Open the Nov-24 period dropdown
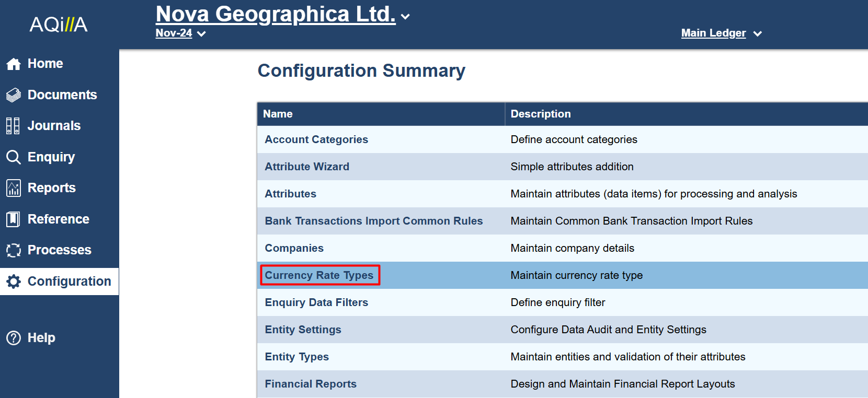 201,34
